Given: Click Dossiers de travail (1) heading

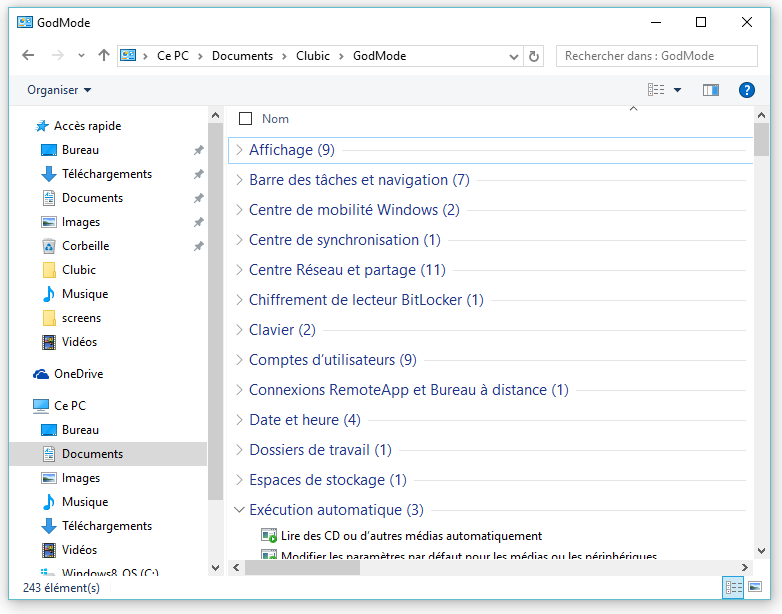Looking at the screenshot, I should (320, 449).
